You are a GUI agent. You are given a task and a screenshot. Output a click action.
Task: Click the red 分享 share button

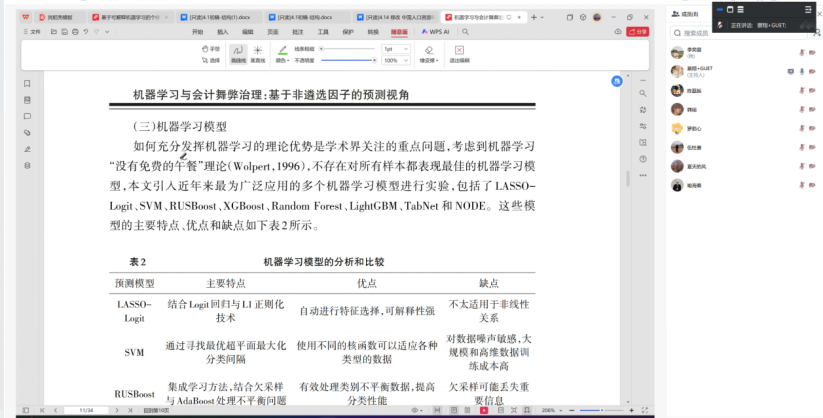click(638, 32)
